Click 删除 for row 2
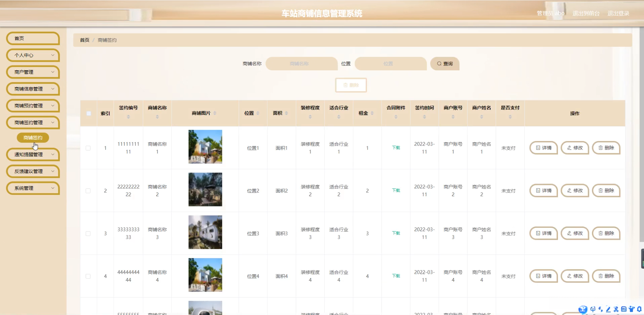Screen dimensions: 644x315 coord(606,190)
